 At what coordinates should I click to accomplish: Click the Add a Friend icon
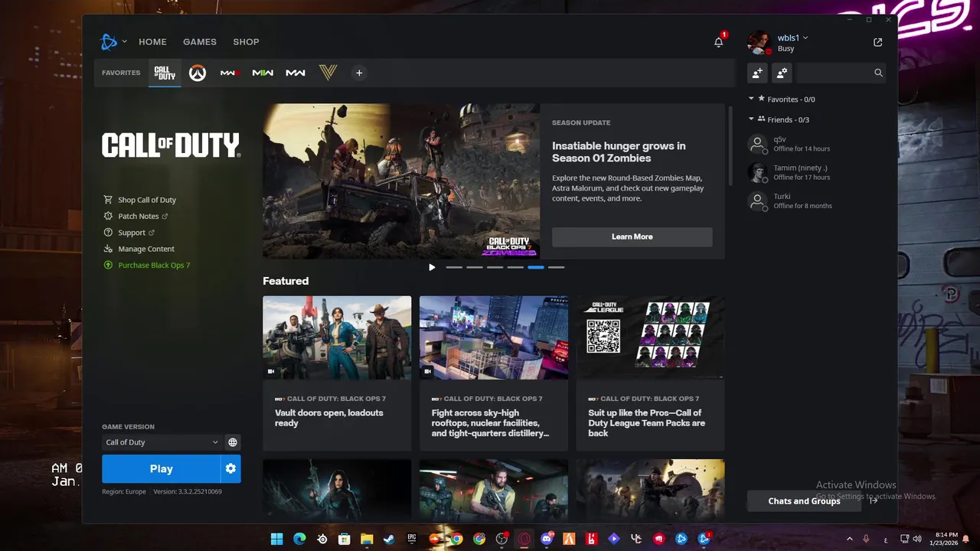(757, 73)
